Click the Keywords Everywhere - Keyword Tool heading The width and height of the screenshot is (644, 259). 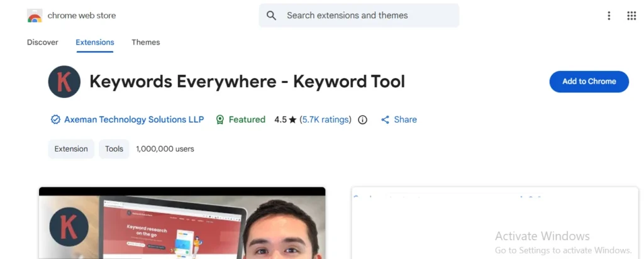(x=247, y=82)
